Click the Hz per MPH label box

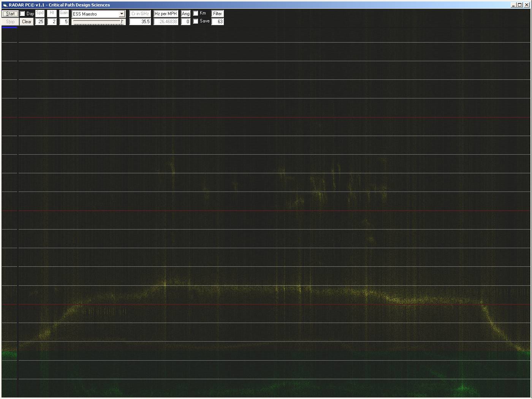(x=166, y=14)
